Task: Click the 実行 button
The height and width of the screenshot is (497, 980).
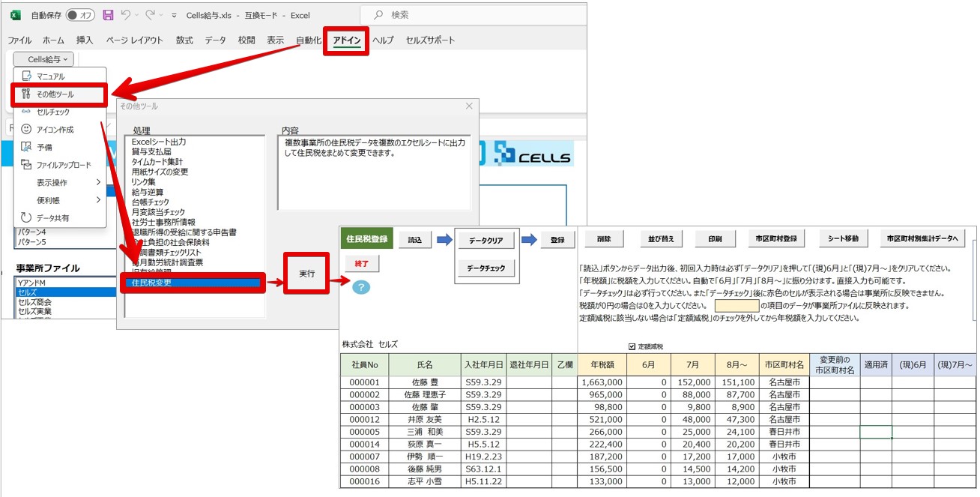Action: 306,274
